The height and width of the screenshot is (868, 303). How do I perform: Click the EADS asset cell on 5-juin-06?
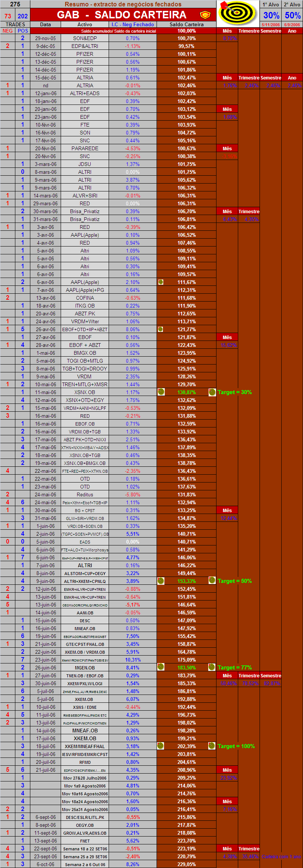85,542
